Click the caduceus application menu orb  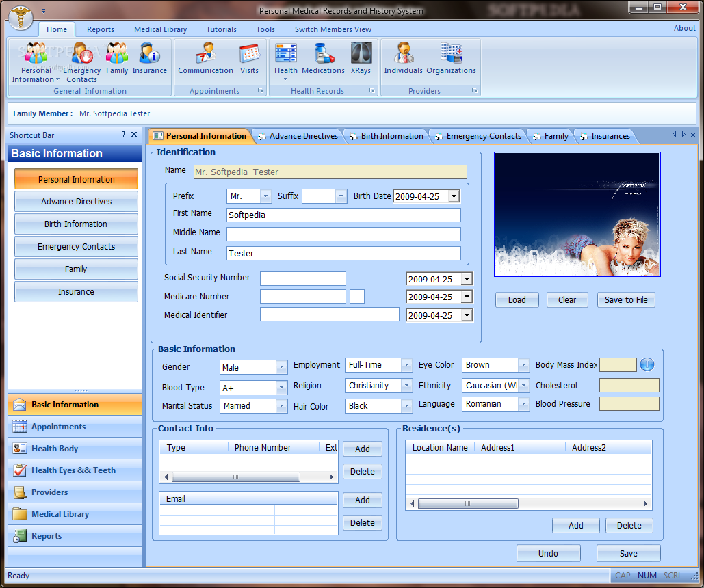(x=21, y=17)
